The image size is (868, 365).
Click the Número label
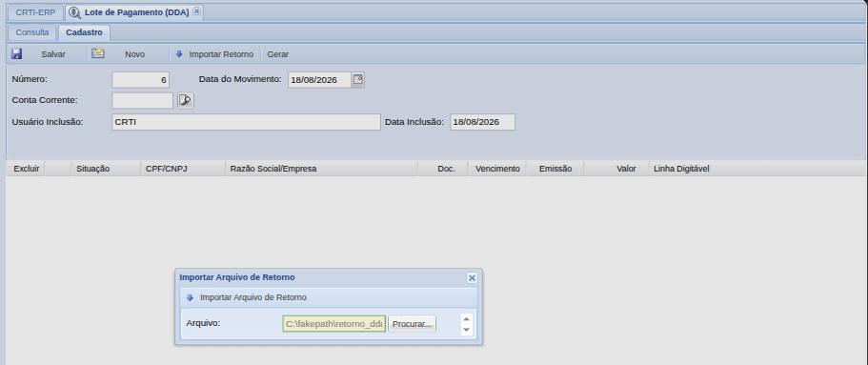click(30, 79)
